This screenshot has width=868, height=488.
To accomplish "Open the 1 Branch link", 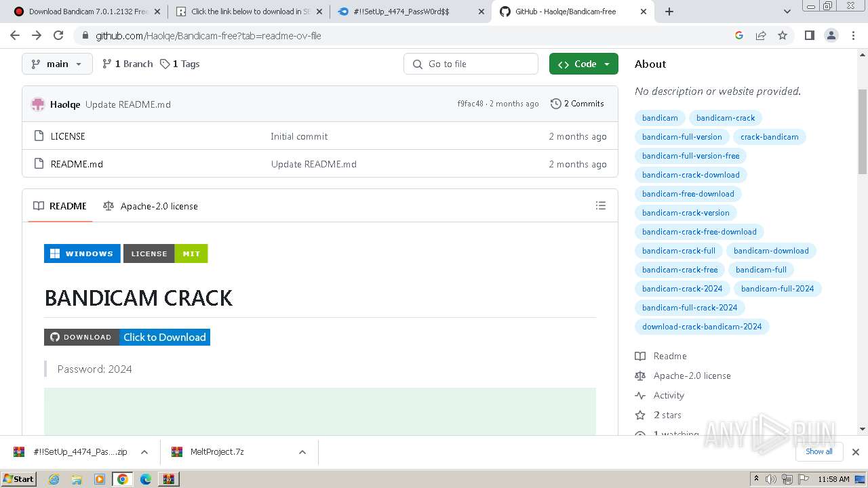I will pyautogui.click(x=127, y=64).
